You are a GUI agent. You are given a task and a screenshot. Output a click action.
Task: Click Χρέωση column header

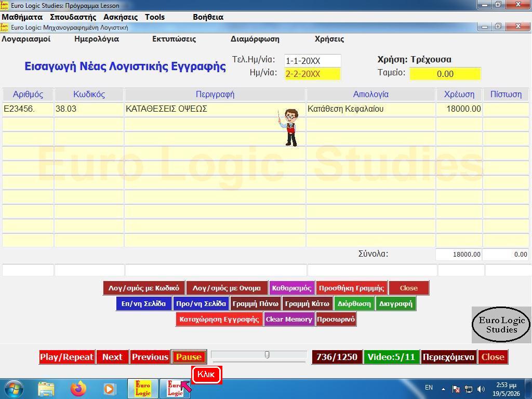459,95
